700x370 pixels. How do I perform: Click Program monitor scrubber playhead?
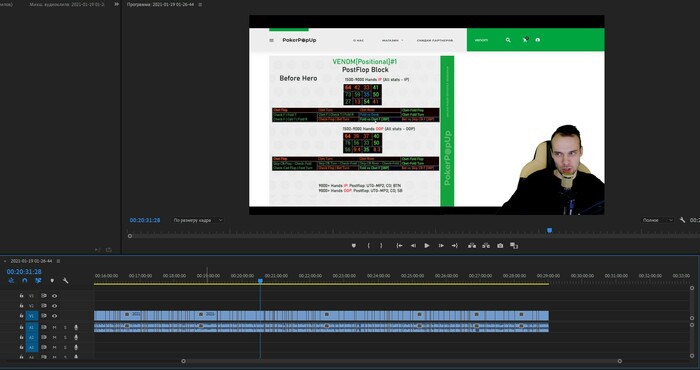point(550,230)
